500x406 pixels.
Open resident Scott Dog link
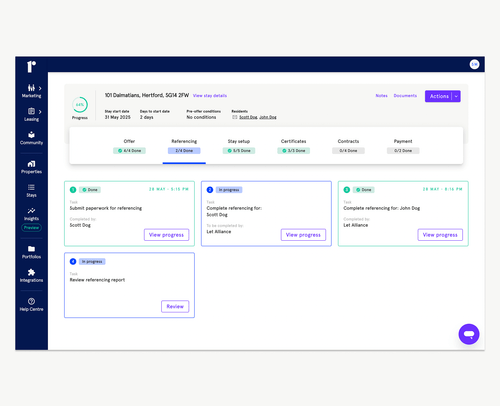tap(248, 117)
